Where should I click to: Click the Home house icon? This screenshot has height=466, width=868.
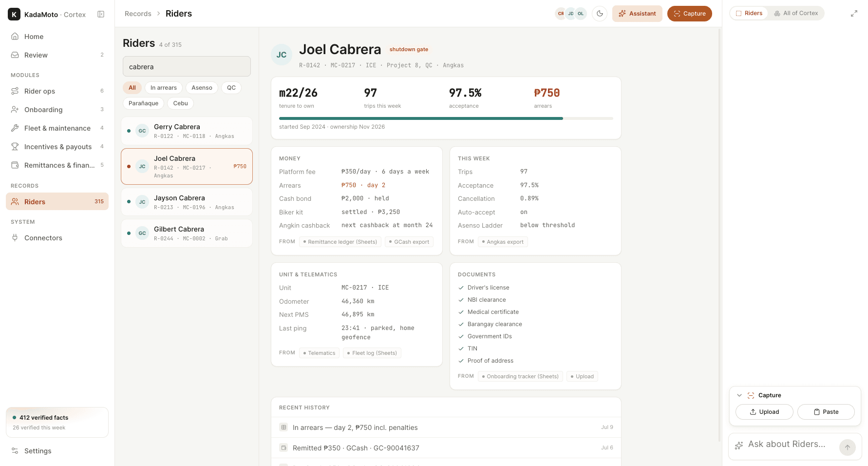[15, 37]
